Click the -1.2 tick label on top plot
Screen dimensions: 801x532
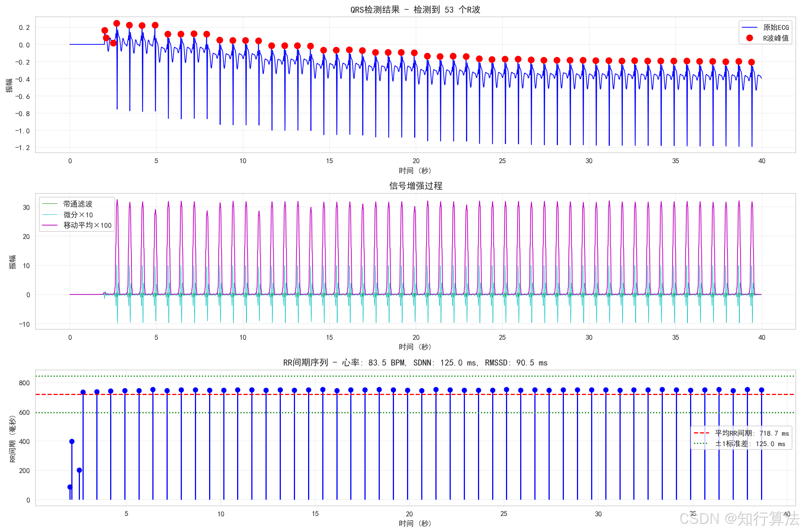pos(22,147)
